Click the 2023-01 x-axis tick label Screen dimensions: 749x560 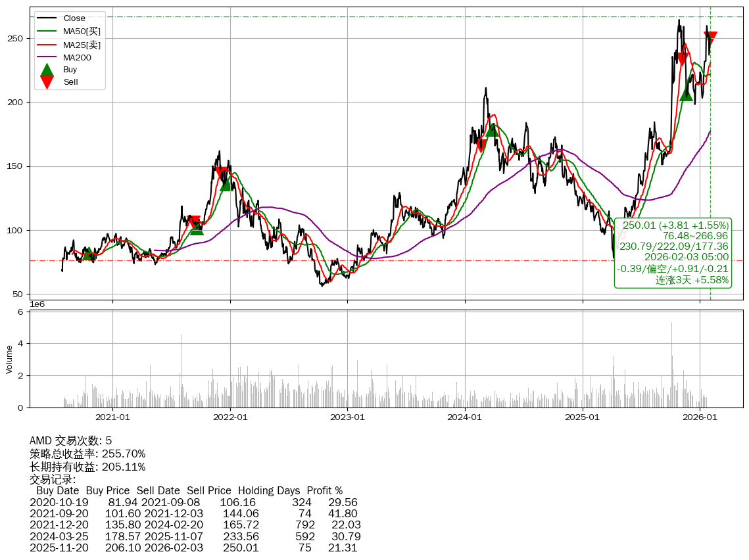(347, 417)
